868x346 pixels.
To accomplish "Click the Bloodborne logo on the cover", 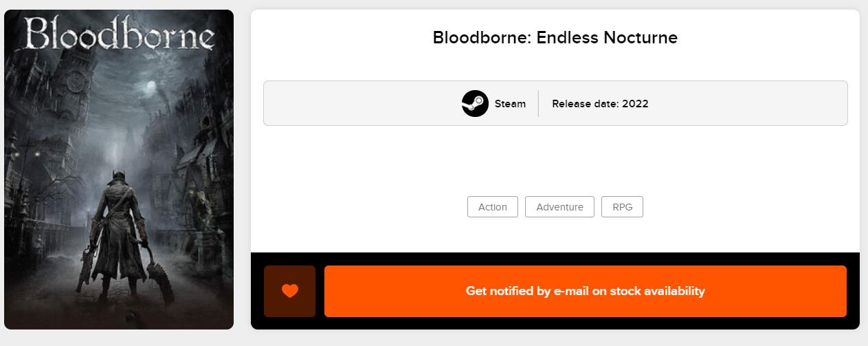I will (x=119, y=34).
